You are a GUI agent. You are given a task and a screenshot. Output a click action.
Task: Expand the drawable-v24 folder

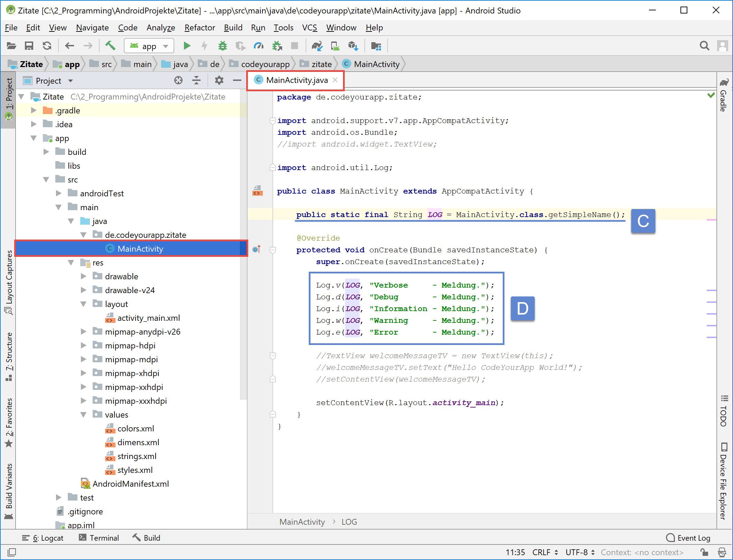click(83, 290)
